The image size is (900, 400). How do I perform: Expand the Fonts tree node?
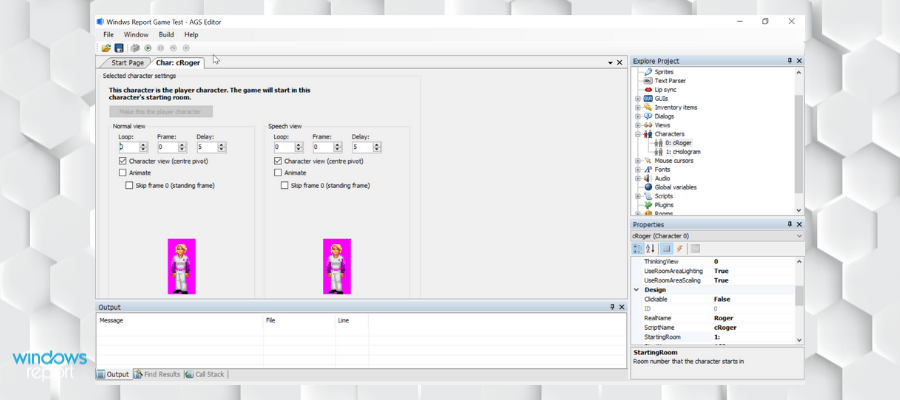(638, 170)
